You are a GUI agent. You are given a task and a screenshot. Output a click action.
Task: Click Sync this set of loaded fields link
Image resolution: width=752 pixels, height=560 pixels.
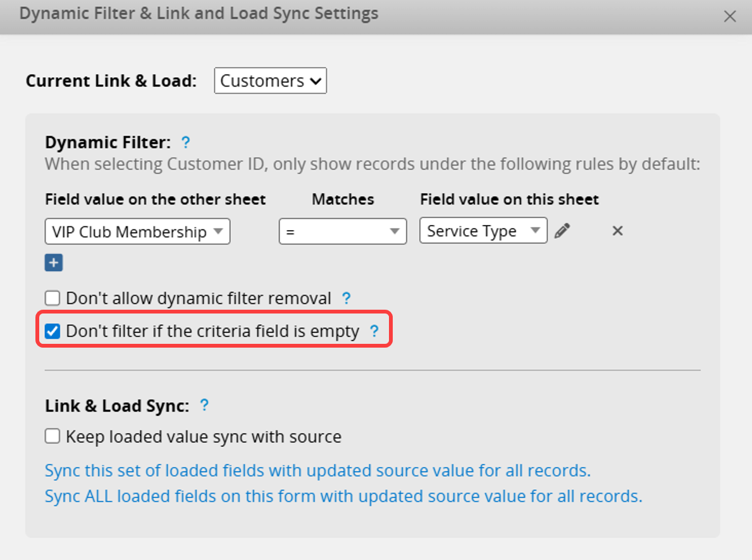tap(317, 471)
